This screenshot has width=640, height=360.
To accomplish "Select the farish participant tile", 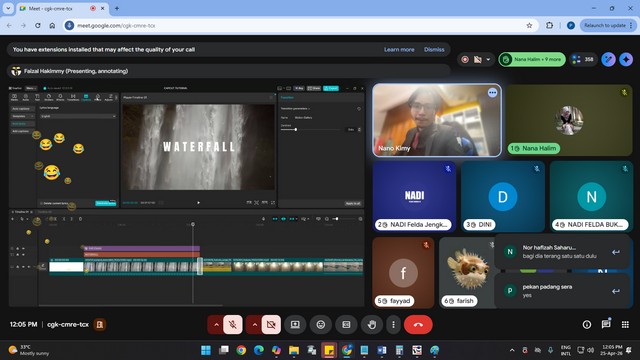I will click(x=467, y=273).
